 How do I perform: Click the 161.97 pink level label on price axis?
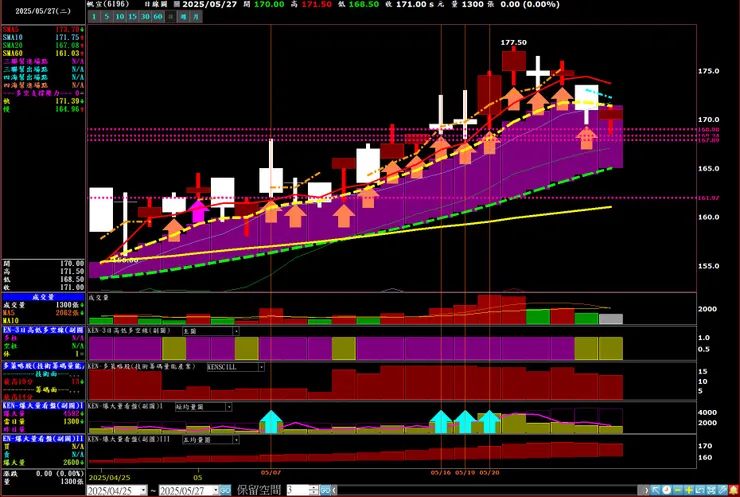[x=708, y=198]
